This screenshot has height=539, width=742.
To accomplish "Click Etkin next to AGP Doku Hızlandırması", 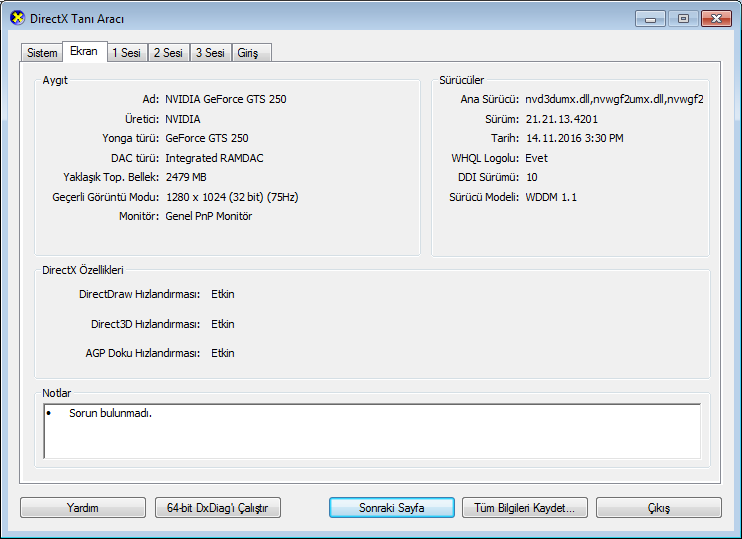I will pyautogui.click(x=223, y=353).
